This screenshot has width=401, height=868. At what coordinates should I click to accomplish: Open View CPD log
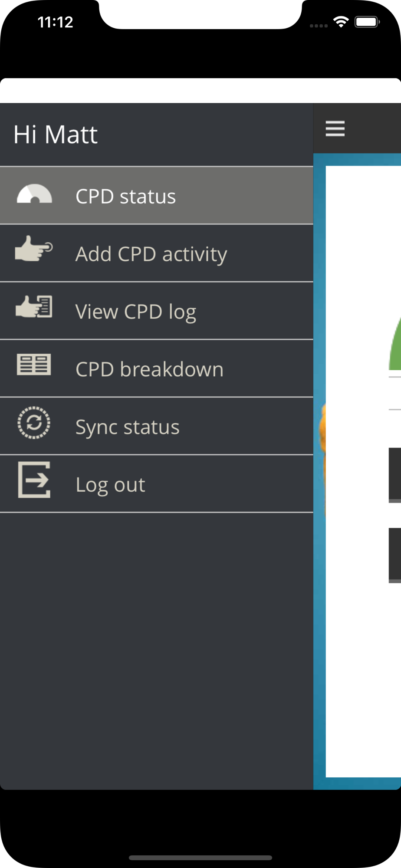point(157,311)
